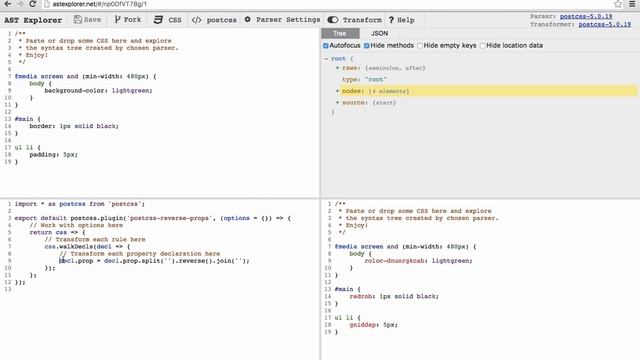Save the current snippet

pyautogui.click(x=87, y=20)
